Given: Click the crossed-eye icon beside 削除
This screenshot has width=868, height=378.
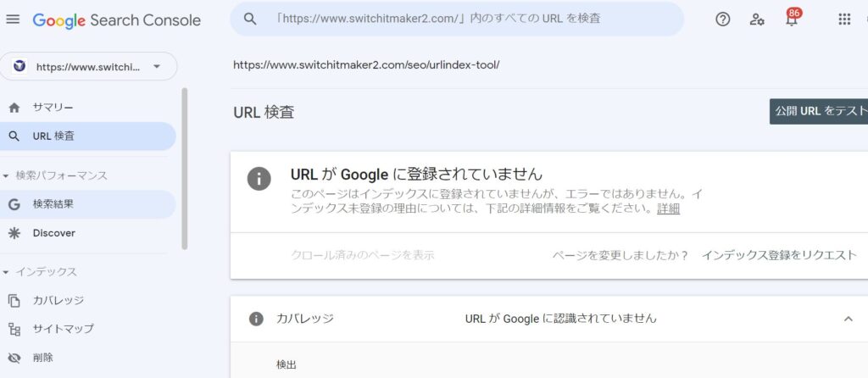Looking at the screenshot, I should [x=14, y=358].
